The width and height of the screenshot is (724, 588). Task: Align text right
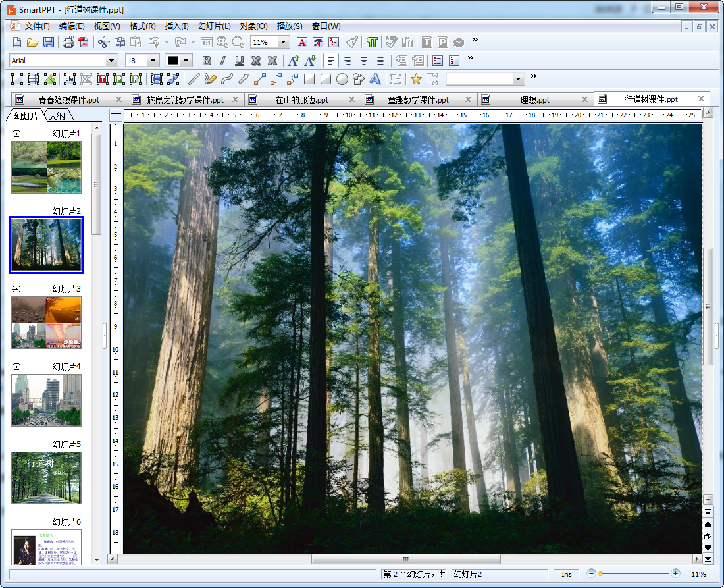point(348,61)
